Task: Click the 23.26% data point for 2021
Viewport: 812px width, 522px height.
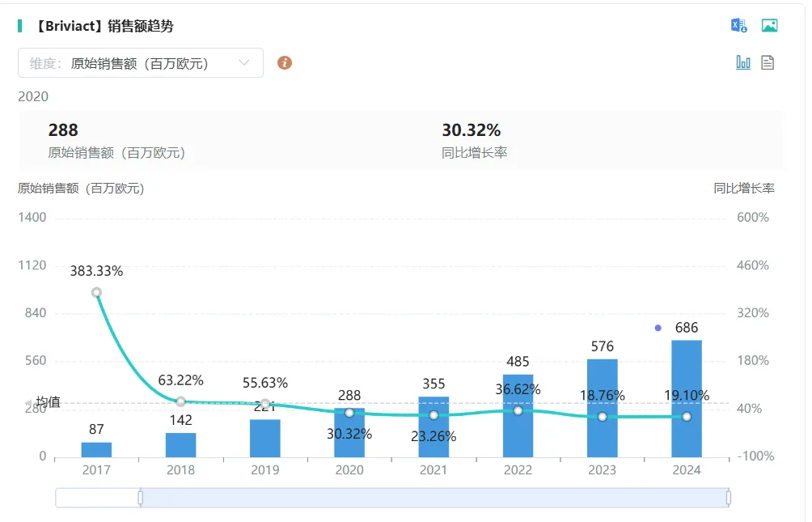Action: click(433, 414)
